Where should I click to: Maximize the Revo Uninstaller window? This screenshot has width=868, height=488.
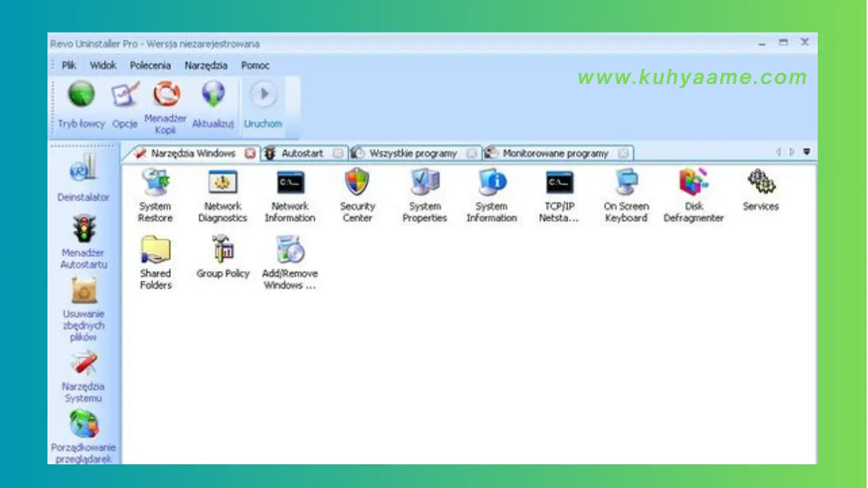[783, 42]
